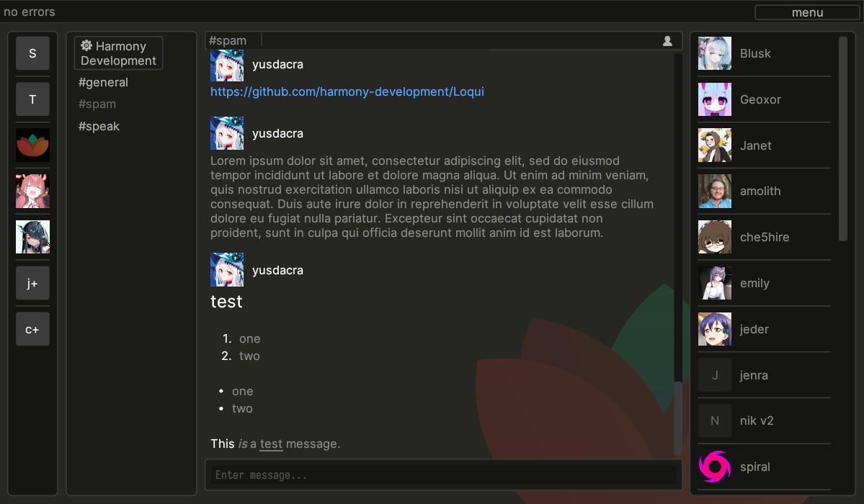Select the Geoxor member name
864x504 pixels.
pos(760,99)
